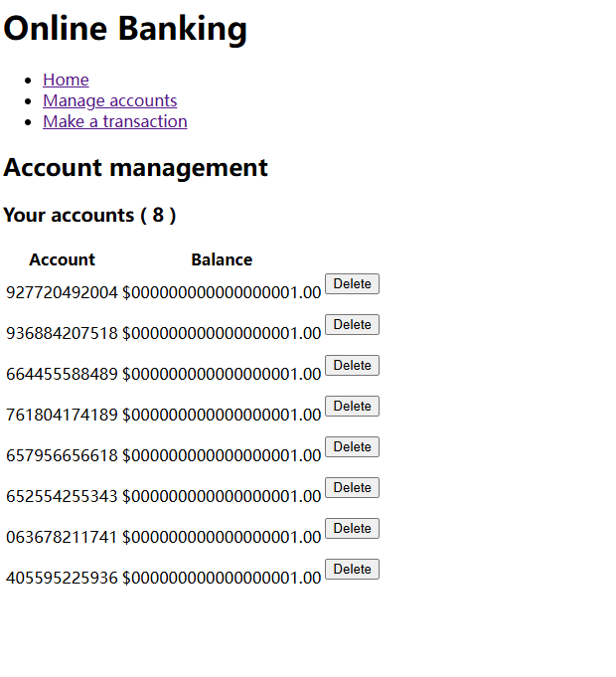Open the Home link
The image size is (616, 677).
coord(66,80)
